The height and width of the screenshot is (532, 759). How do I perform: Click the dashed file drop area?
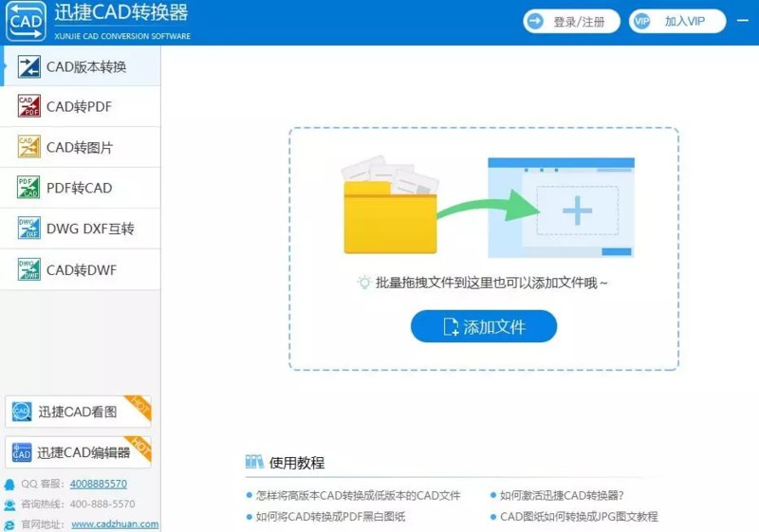click(484, 248)
